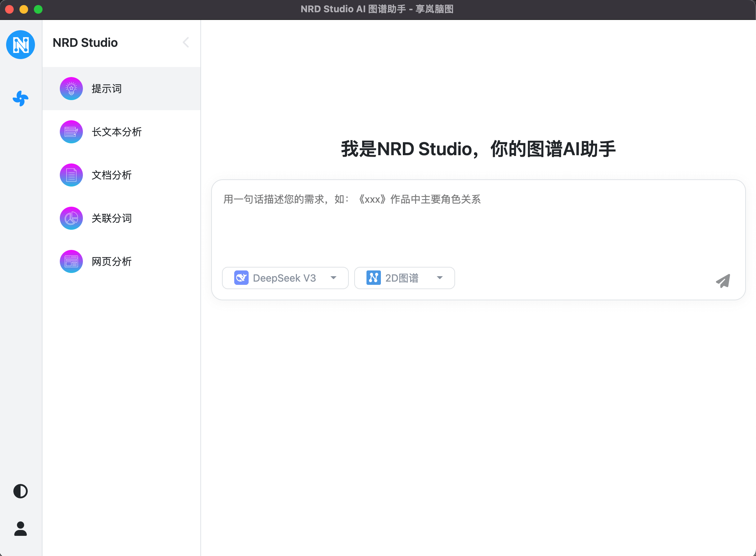756x556 pixels.
Task: Click the NRD Studio logo icon
Action: point(21,45)
